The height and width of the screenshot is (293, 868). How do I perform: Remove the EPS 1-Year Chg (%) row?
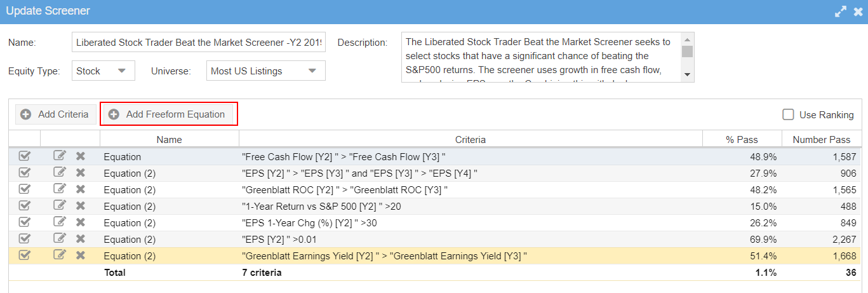click(81, 222)
